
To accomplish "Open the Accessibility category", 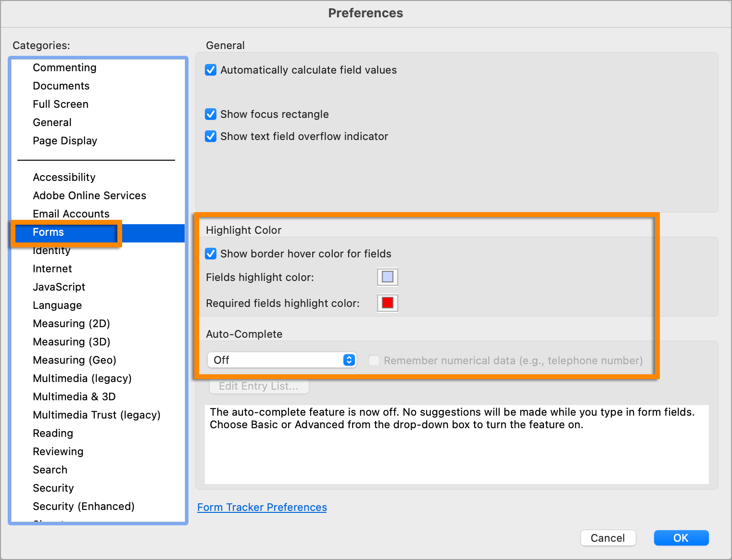I will pyautogui.click(x=64, y=178).
